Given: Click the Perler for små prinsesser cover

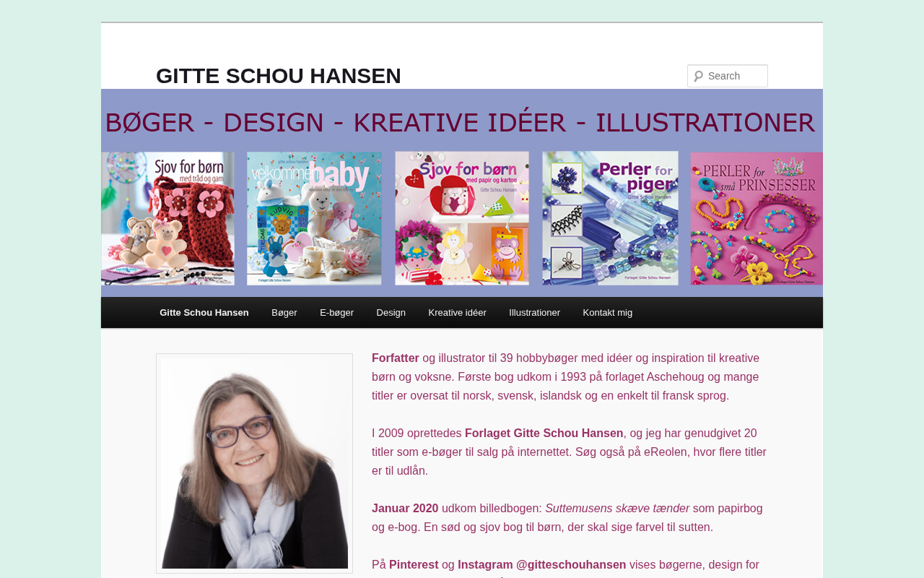Looking at the screenshot, I should [x=757, y=218].
